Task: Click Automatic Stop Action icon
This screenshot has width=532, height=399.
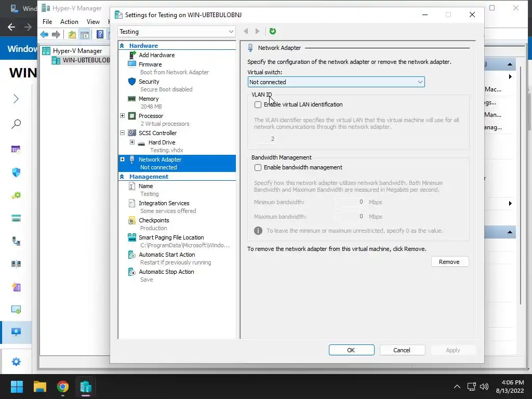Action: [x=132, y=272]
